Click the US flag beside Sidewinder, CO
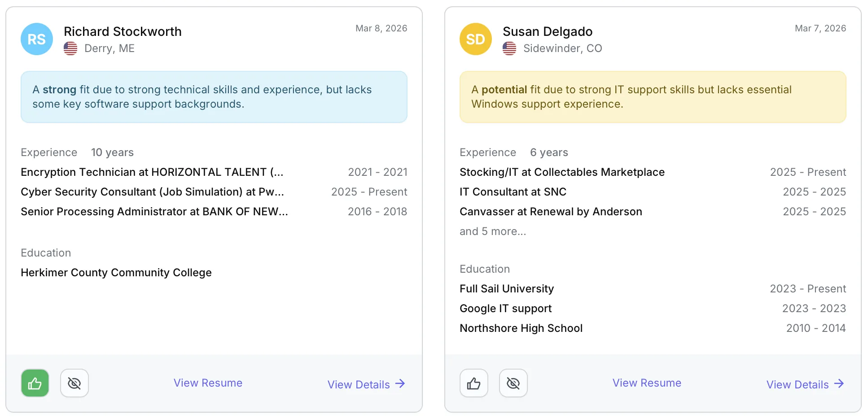868x418 pixels. pos(509,48)
